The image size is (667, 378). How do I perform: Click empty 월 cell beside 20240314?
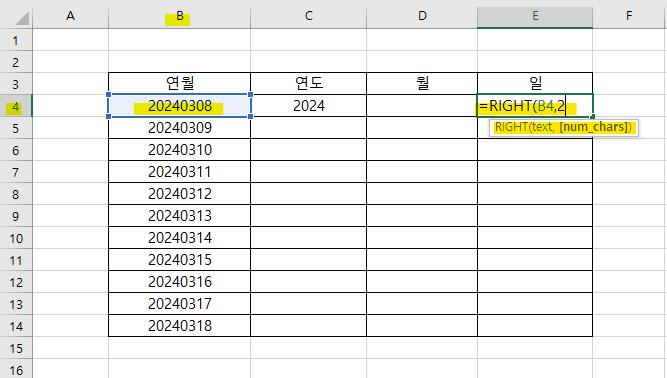coord(422,238)
